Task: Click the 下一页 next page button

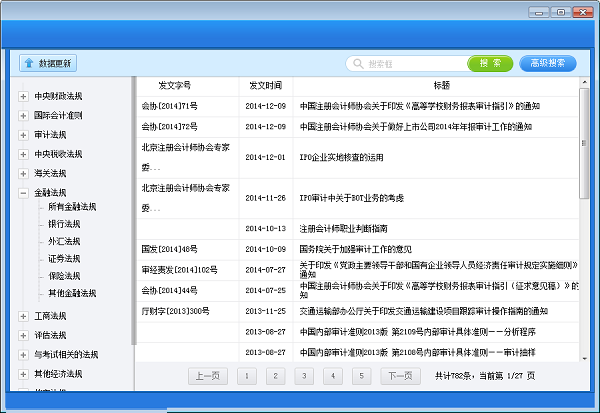Action: 401,376
